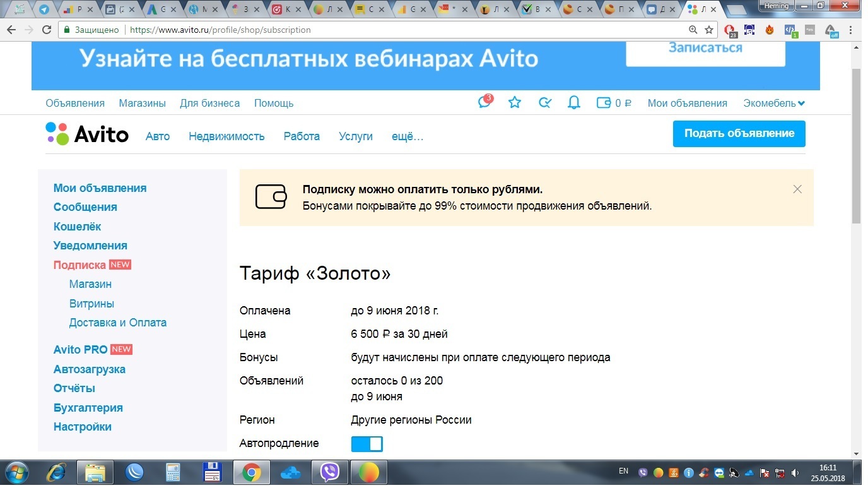
Task: Open Магазин sub-item in sidebar
Action: pyautogui.click(x=90, y=284)
